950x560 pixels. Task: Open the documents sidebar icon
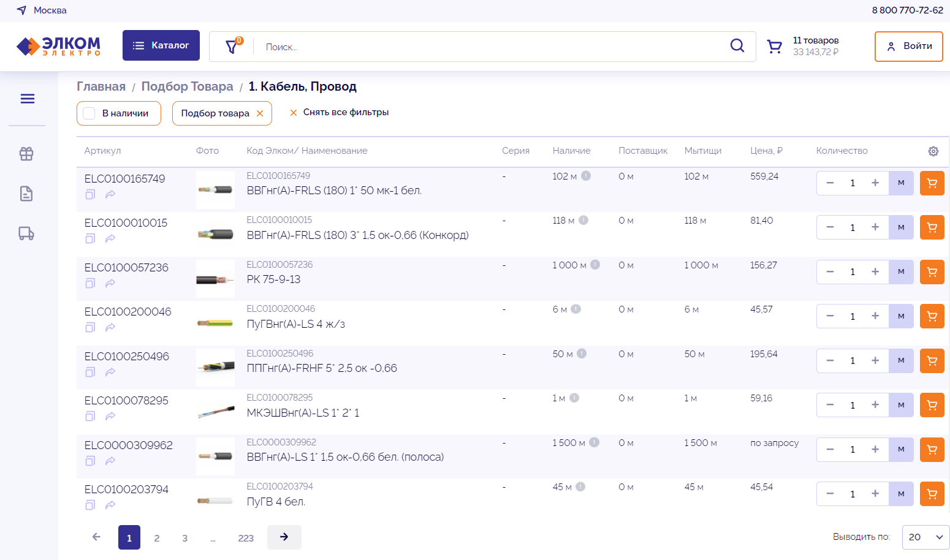(26, 194)
